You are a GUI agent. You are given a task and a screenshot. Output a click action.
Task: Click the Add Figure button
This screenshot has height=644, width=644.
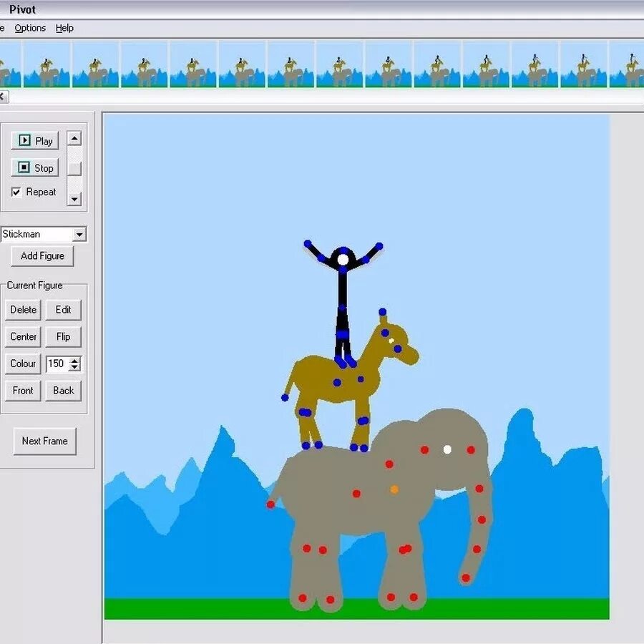point(42,256)
